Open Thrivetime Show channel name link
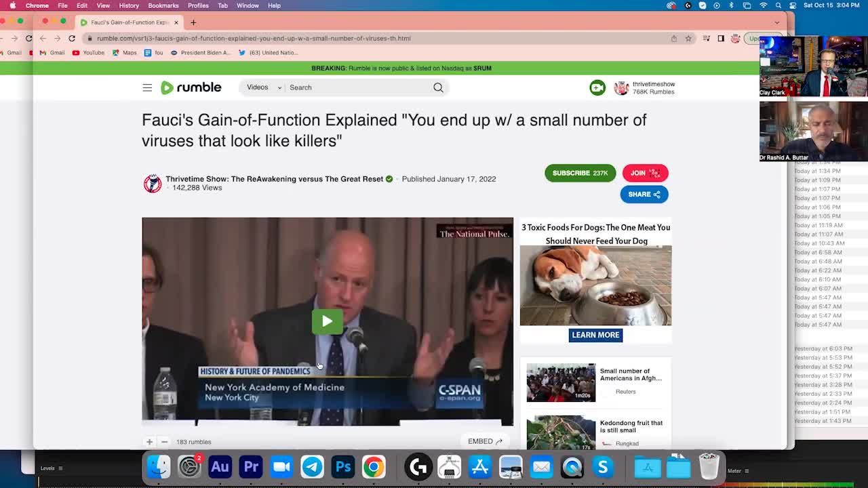 pyautogui.click(x=275, y=179)
